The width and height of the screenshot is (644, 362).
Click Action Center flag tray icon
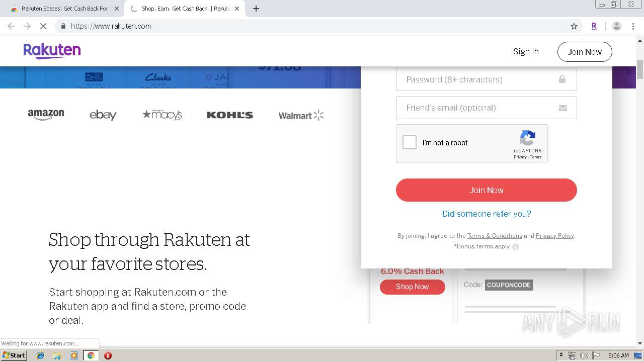(x=596, y=355)
